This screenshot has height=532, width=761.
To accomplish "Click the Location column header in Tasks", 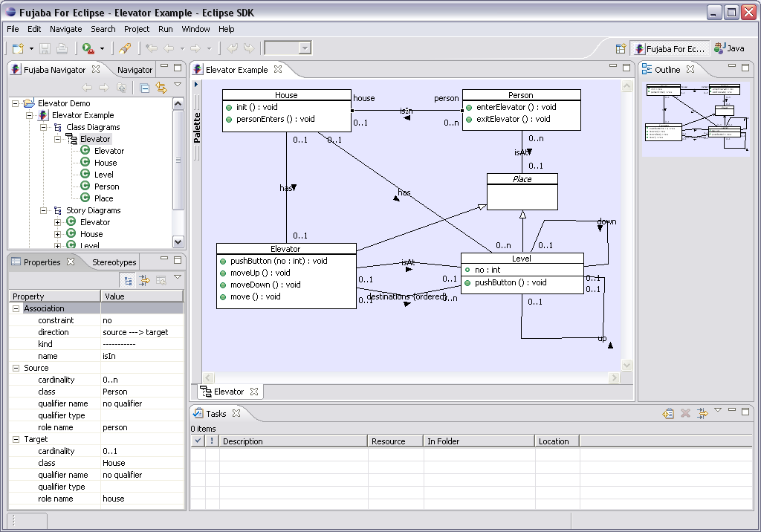I will tap(557, 441).
